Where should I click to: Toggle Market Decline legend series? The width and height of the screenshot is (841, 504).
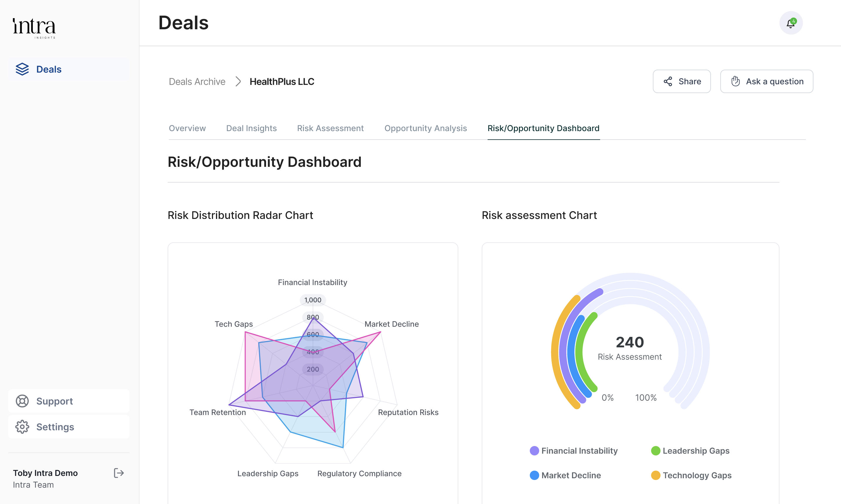[x=571, y=475]
